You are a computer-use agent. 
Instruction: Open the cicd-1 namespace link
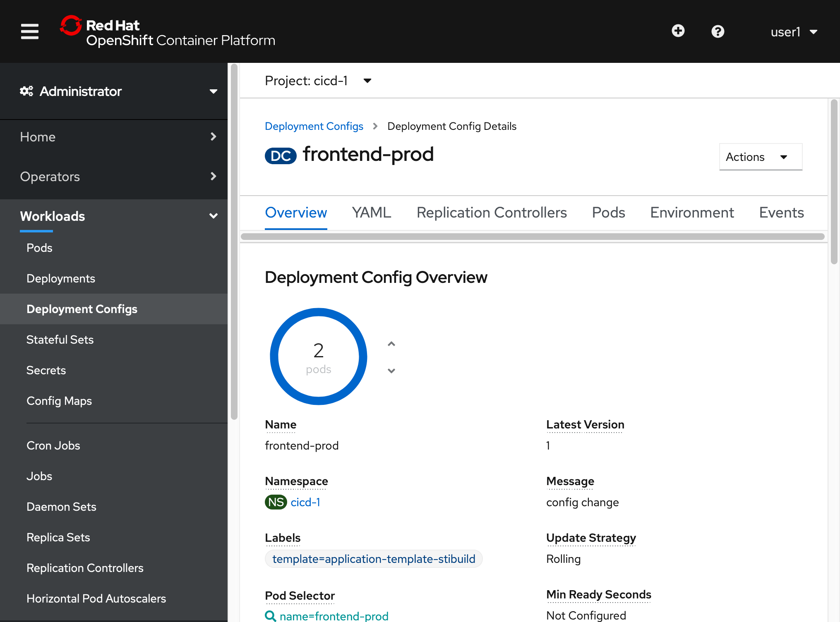[x=305, y=502]
